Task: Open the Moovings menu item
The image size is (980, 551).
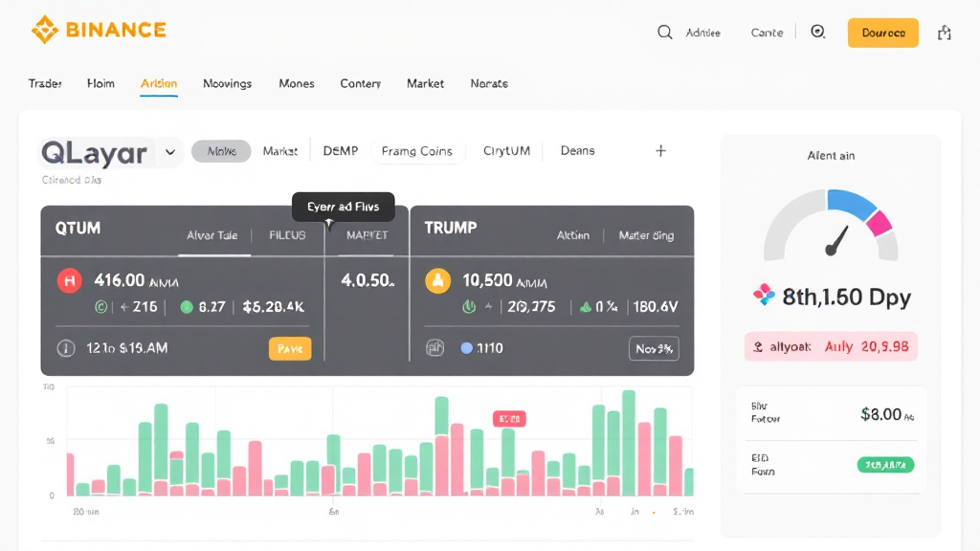Action: tap(227, 84)
